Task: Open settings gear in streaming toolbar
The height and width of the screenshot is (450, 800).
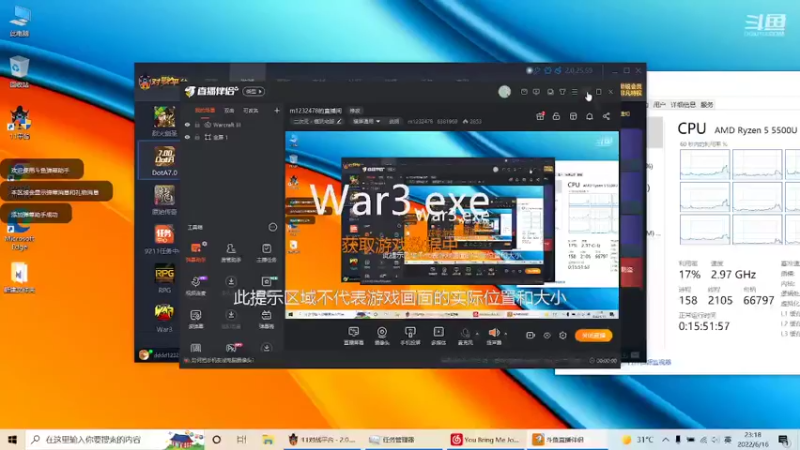Action: pos(563,335)
